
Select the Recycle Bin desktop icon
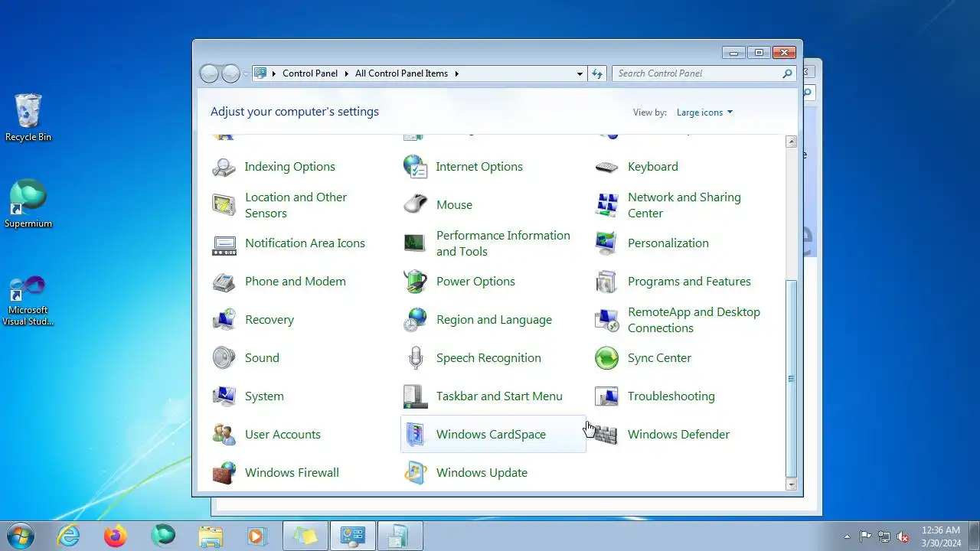click(28, 118)
